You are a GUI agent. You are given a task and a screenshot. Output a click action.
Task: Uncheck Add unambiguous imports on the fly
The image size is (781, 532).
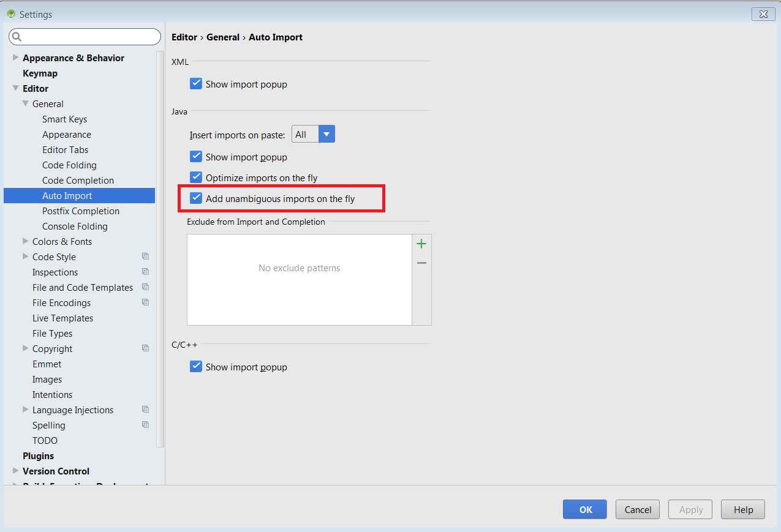tap(196, 198)
